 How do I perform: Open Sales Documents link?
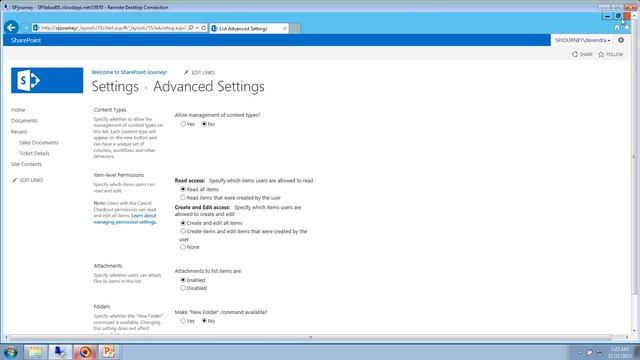38,142
